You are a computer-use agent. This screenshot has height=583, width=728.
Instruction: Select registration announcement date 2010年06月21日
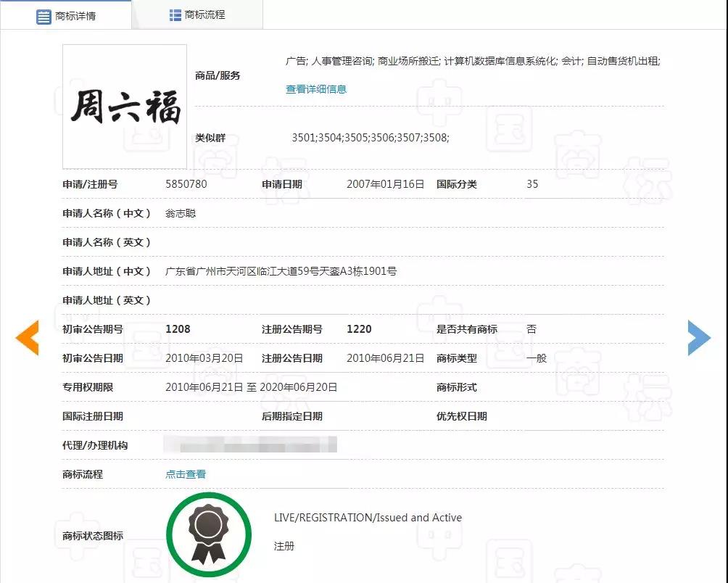click(385, 358)
